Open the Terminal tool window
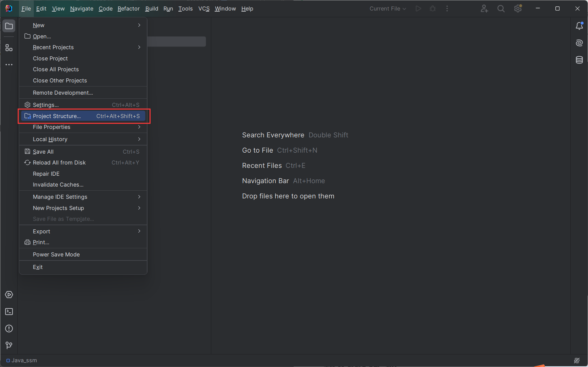This screenshot has width=588, height=367. point(9,312)
